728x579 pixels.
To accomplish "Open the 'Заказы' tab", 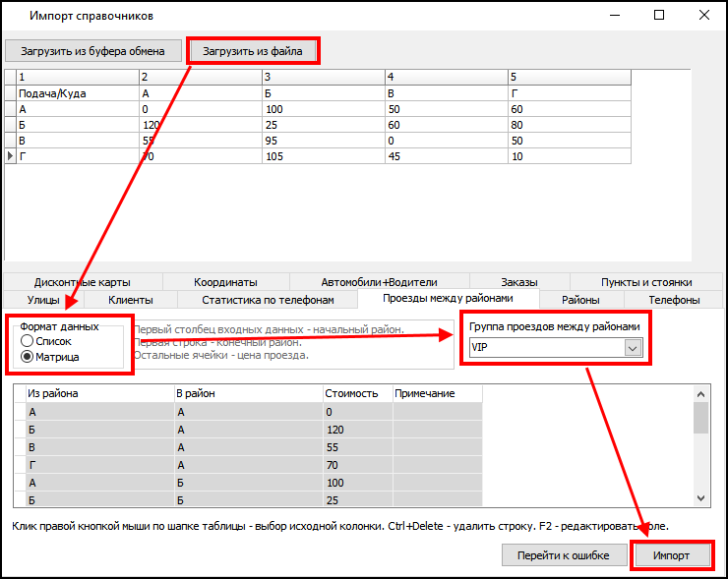I will (518, 282).
